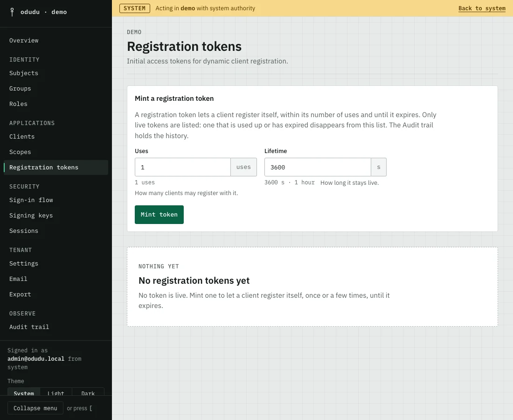Click the Mint token button
Image resolution: width=513 pixels, height=420 pixels.
click(159, 215)
